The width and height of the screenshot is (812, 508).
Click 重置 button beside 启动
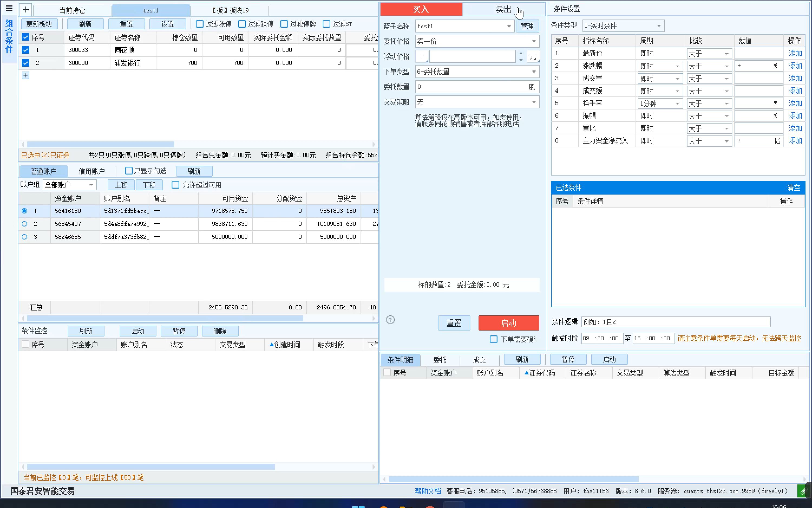[454, 323]
